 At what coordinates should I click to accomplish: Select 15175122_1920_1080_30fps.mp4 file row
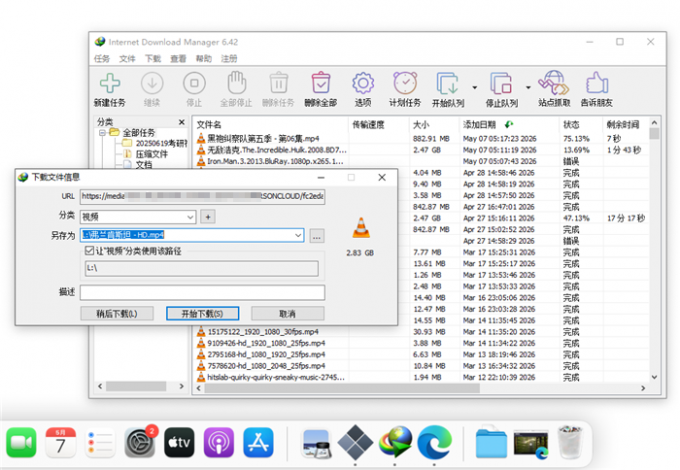point(422,332)
